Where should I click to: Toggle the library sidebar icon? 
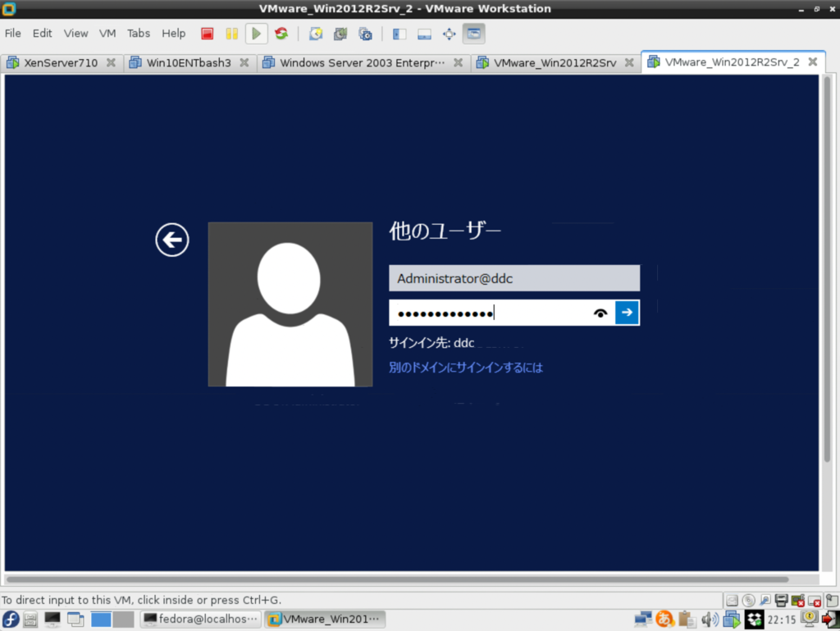(399, 34)
